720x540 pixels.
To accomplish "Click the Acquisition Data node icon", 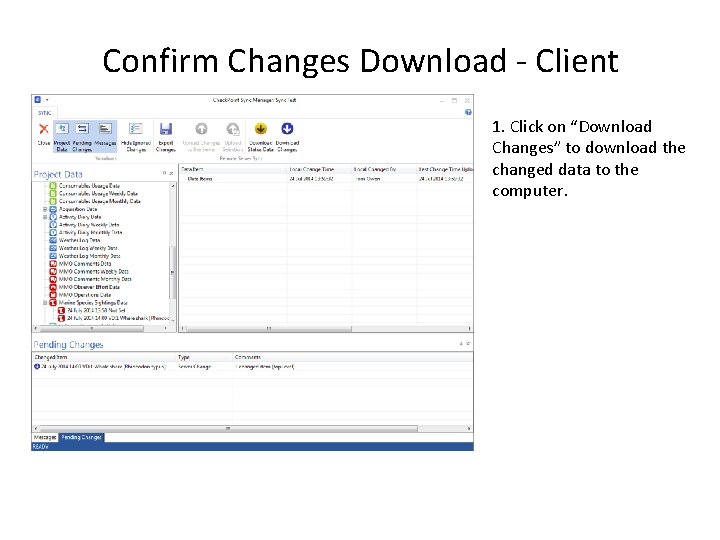I will coord(53,209).
